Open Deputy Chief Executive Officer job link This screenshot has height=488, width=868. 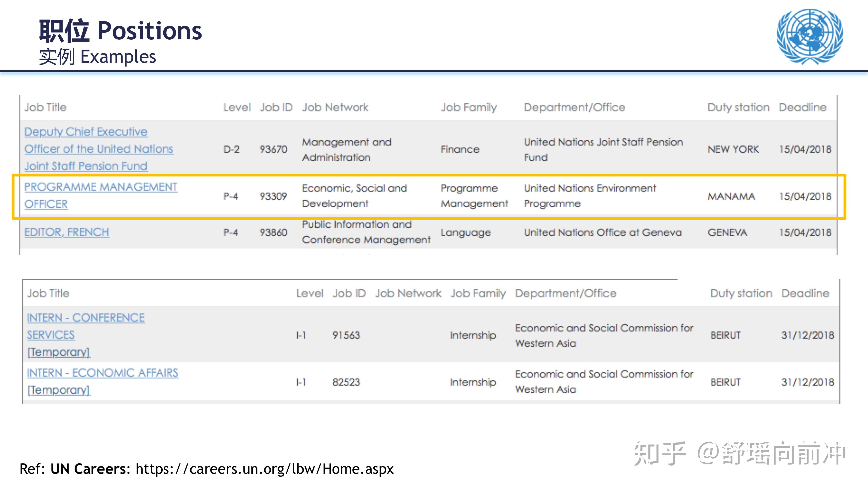coord(98,149)
